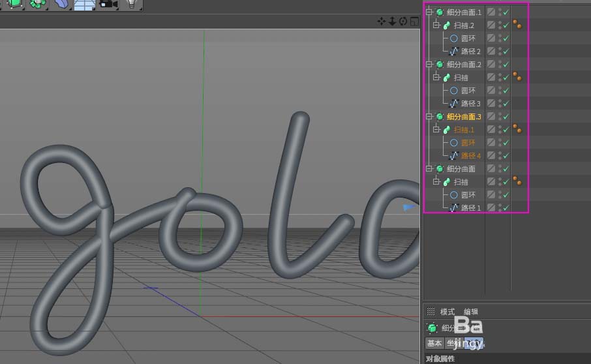Click the viewport pan move icon

pos(382,22)
